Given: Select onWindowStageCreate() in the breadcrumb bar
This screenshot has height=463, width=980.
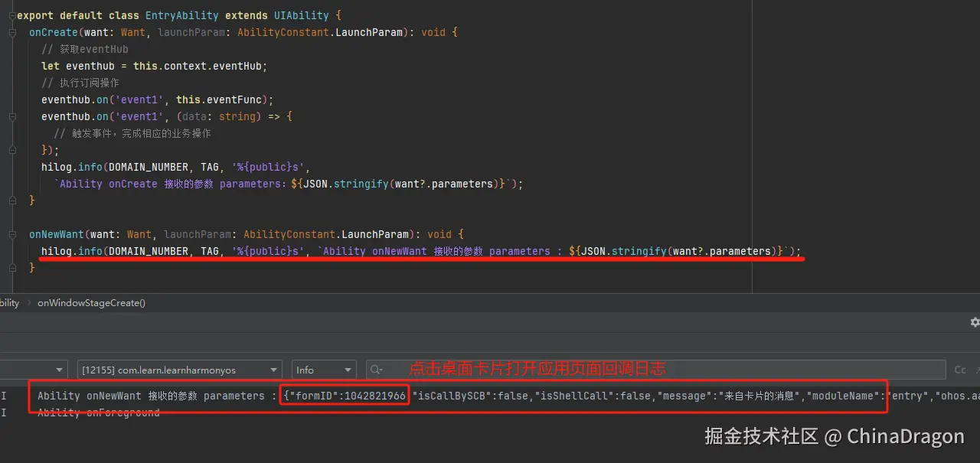Looking at the screenshot, I should 91,303.
